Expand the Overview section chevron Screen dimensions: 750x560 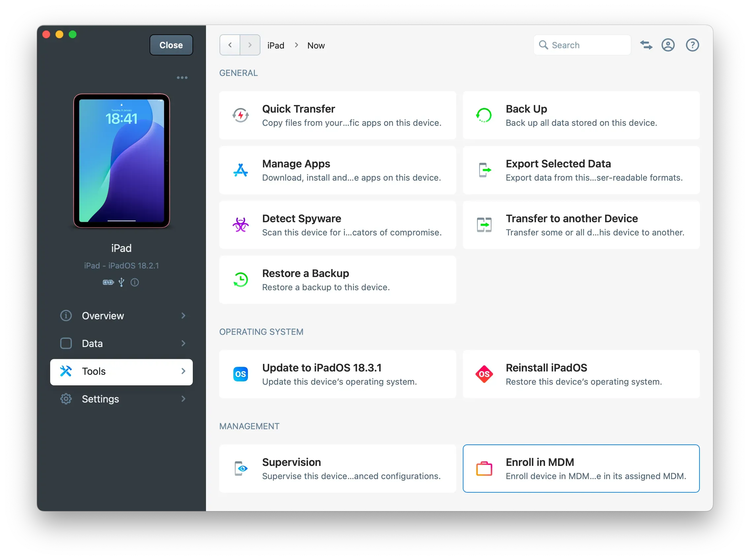183,316
